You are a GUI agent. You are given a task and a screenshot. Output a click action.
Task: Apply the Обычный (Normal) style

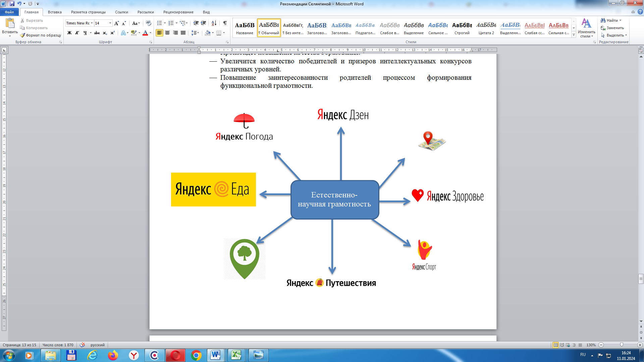(269, 28)
